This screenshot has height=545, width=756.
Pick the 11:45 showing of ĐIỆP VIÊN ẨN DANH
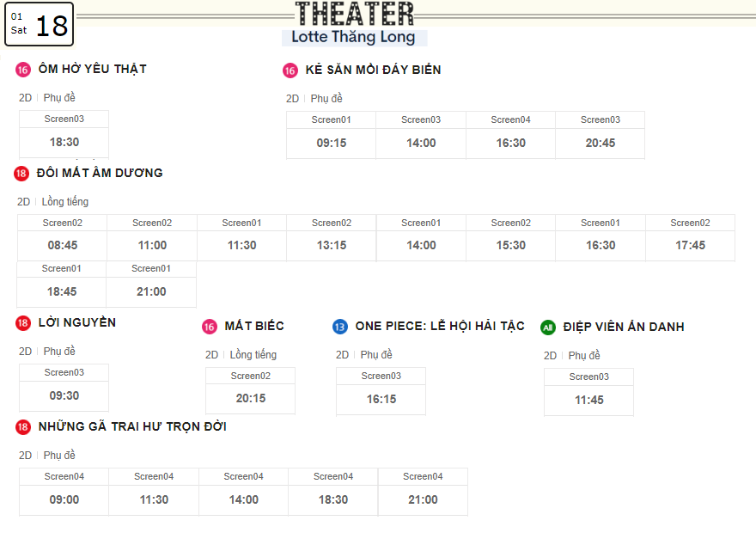coord(589,401)
